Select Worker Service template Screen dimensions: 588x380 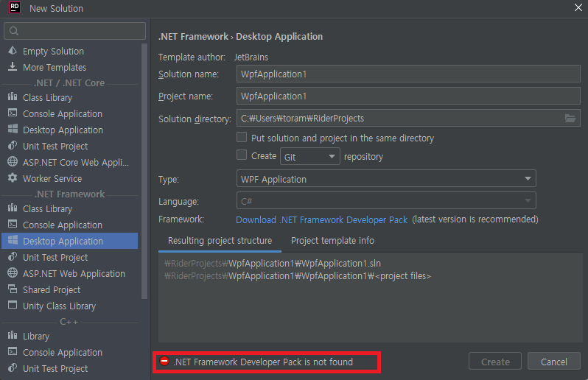click(70, 178)
